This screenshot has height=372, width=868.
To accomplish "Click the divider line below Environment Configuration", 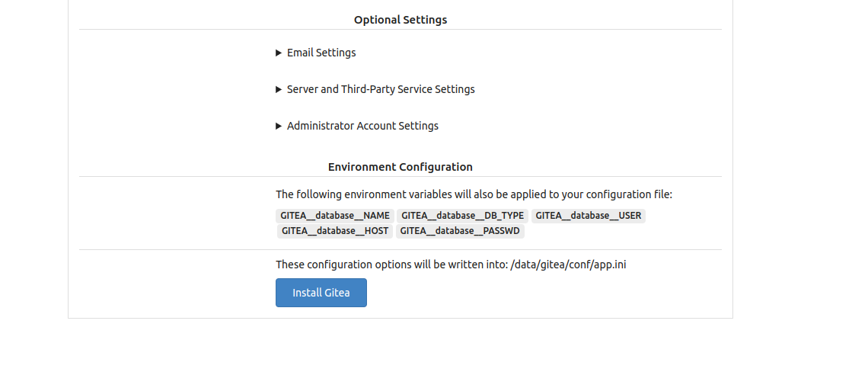I will 400,177.
